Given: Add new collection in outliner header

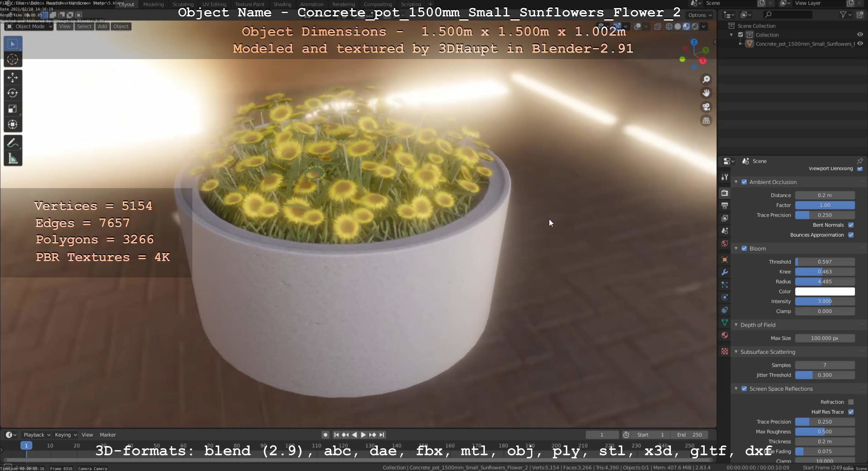Looking at the screenshot, I should click(859, 15).
